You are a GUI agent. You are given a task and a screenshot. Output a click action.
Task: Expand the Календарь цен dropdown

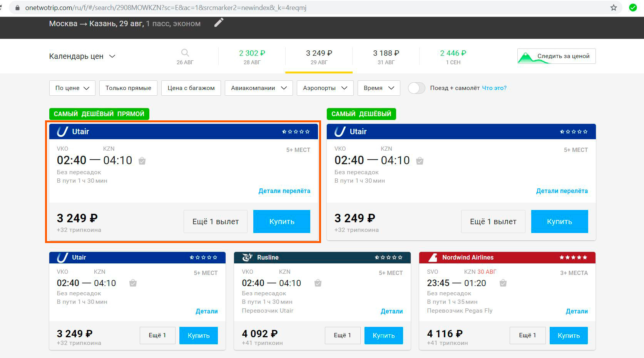coord(82,56)
